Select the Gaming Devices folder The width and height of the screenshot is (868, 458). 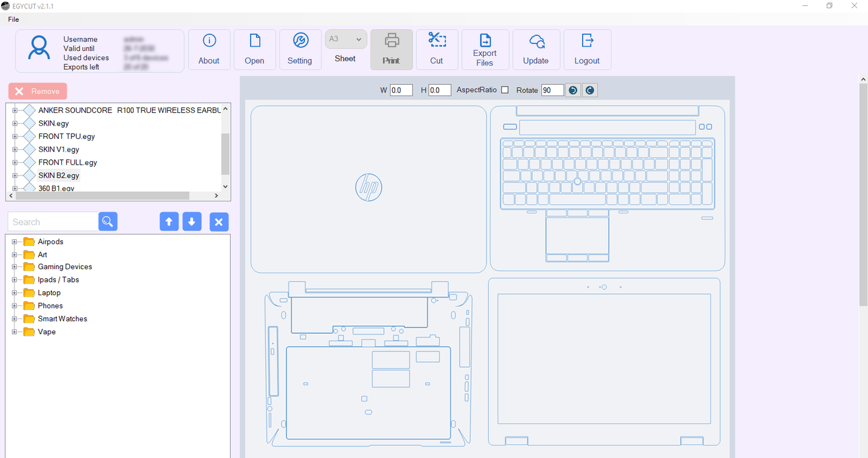pos(65,267)
